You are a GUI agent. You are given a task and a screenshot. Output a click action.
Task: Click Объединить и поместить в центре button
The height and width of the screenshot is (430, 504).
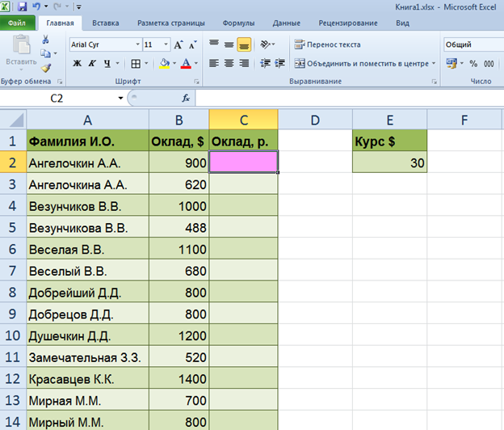[x=365, y=63]
